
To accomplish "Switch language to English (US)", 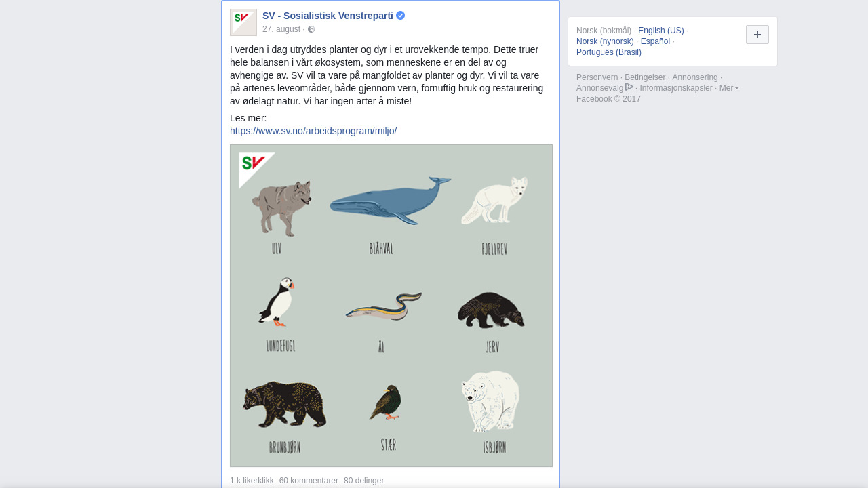I will point(660,30).
